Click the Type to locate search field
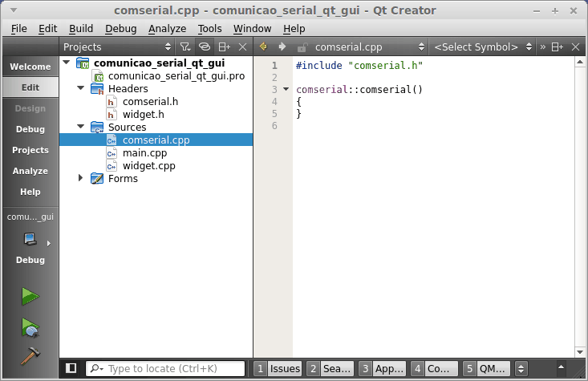Screen dimensions: 588x381 tap(165, 369)
